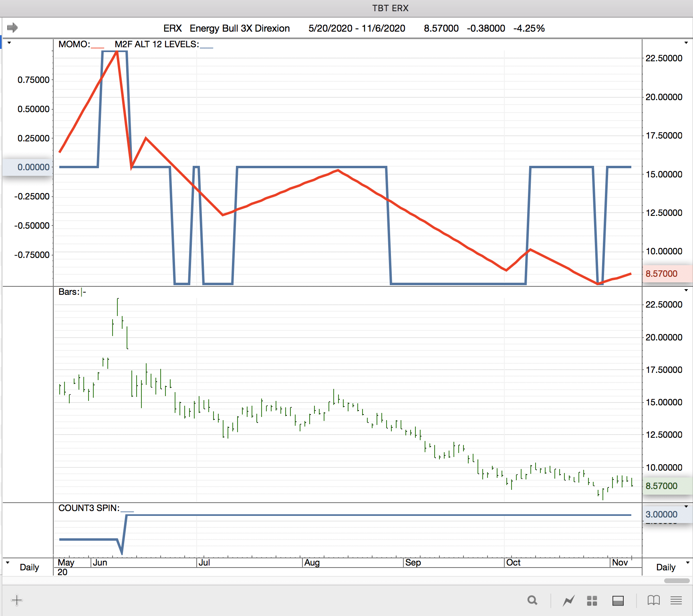Click the plus icon at bottom left
Image resolution: width=693 pixels, height=616 pixels.
tap(17, 600)
